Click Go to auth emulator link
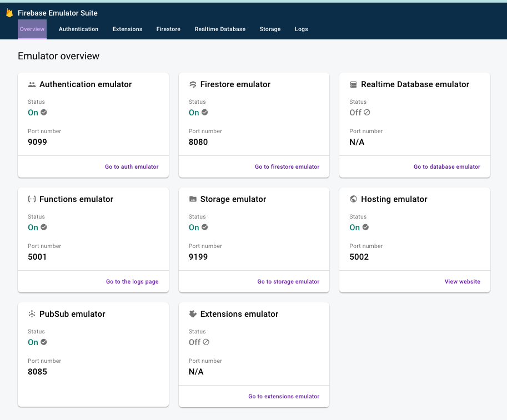Image resolution: width=507 pixels, height=420 pixels. (x=132, y=166)
